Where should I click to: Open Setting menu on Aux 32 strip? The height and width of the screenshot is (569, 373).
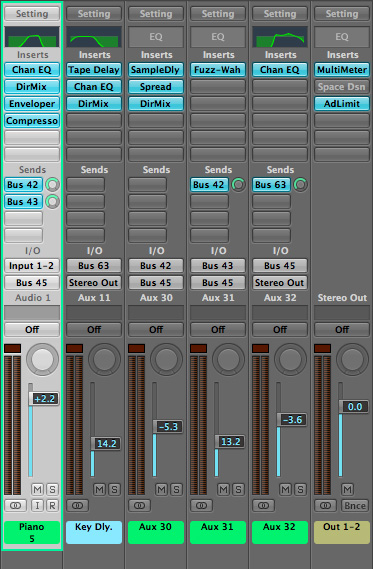pyautogui.click(x=280, y=14)
